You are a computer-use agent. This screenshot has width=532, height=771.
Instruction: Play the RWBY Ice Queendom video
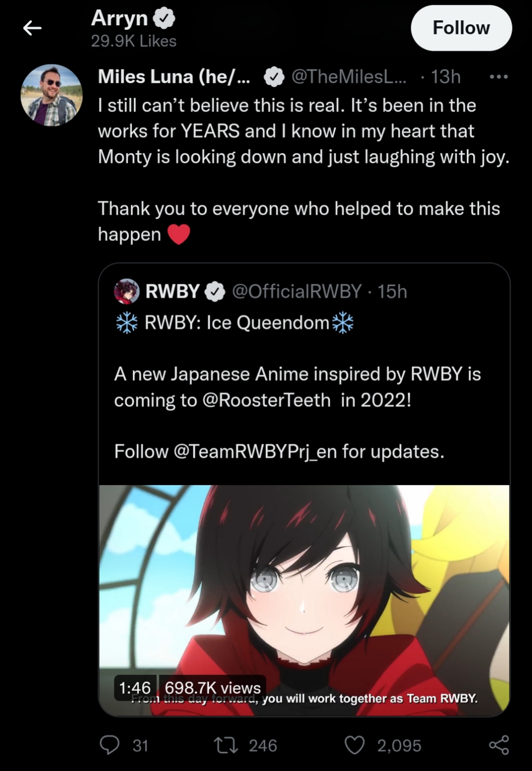pyautogui.click(x=304, y=600)
